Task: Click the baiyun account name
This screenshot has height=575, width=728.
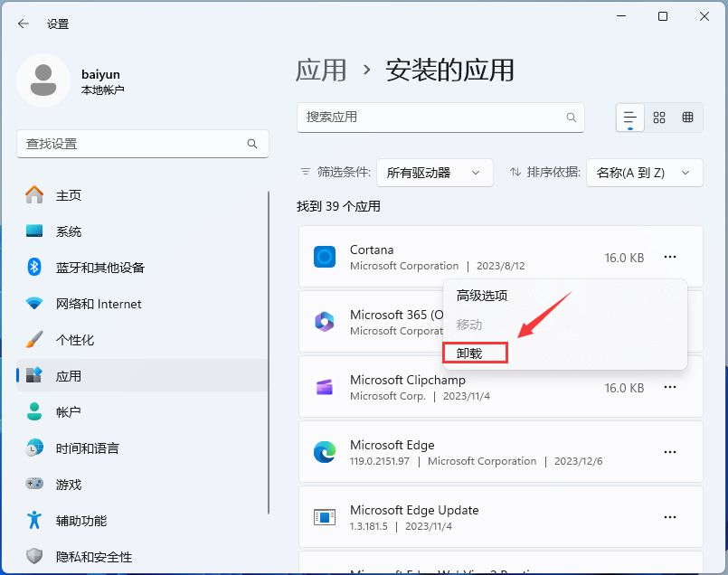Action: pos(100,74)
